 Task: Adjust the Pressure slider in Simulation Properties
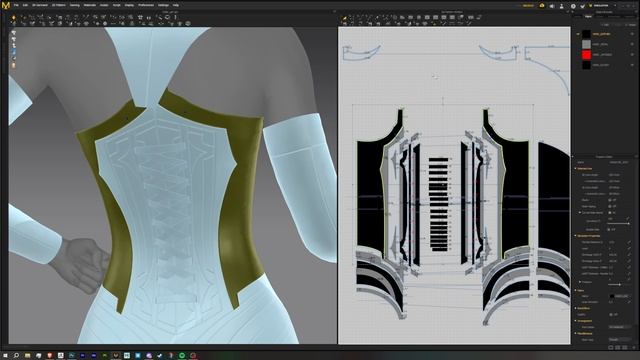tap(619, 284)
